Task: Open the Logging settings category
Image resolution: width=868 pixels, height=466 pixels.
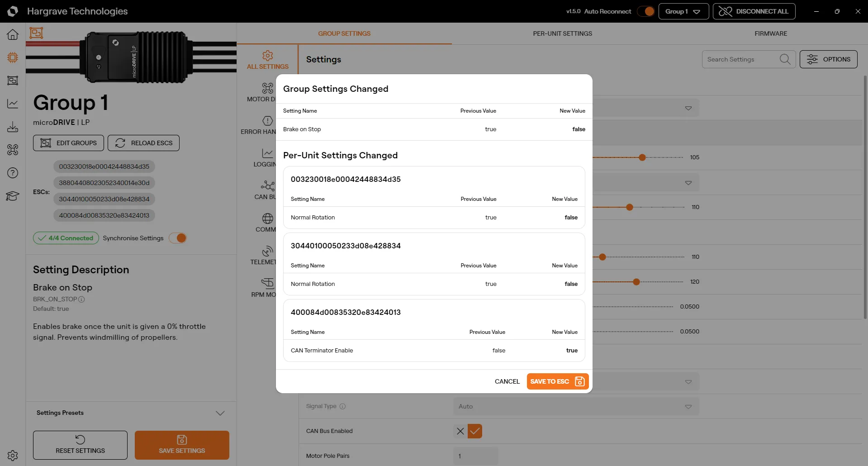Action: coord(265,158)
